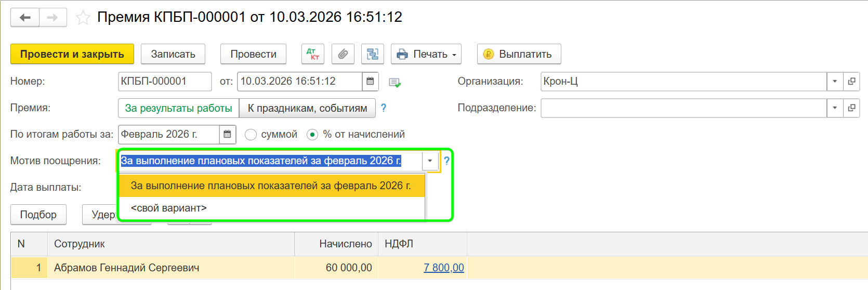Go forward with the right arrow button
This screenshot has width=868, height=290.
click(52, 18)
